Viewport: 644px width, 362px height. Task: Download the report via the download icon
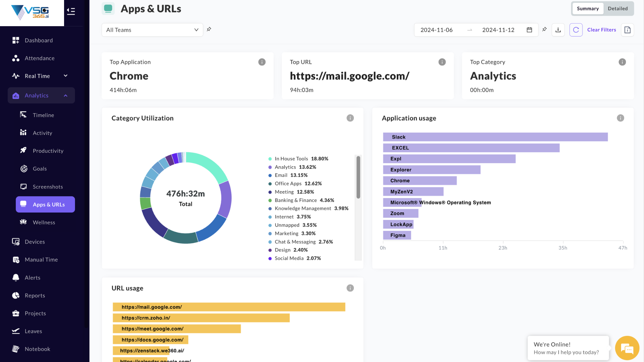[x=558, y=30]
